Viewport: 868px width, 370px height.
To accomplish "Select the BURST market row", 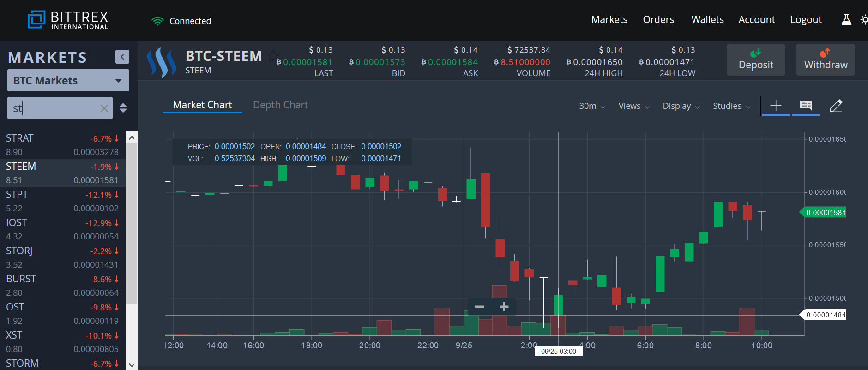I will coord(63,286).
